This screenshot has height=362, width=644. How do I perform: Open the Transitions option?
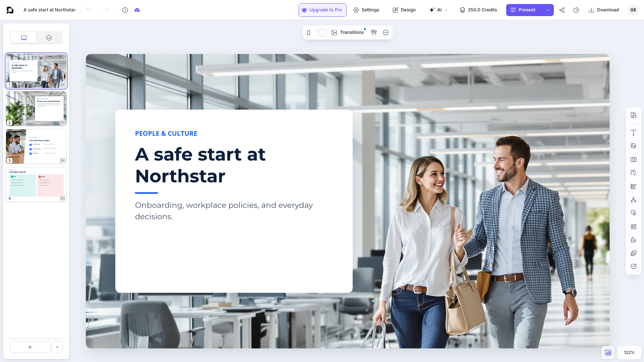click(348, 33)
